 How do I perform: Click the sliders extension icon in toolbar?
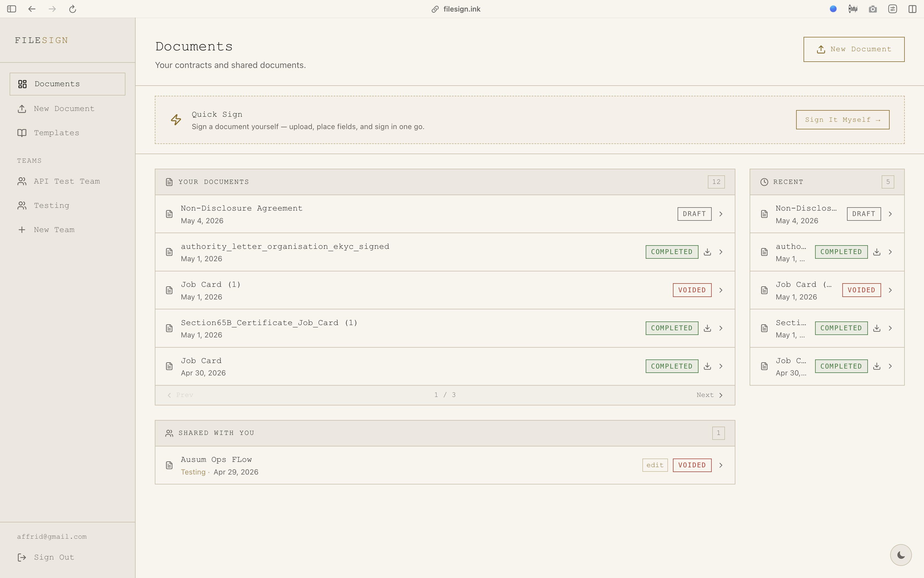(x=893, y=9)
